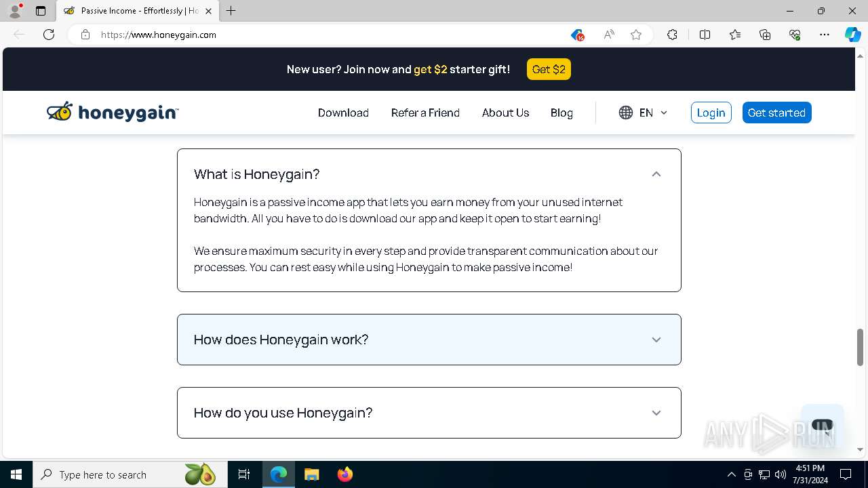Open Favorites list icon

click(x=735, y=35)
